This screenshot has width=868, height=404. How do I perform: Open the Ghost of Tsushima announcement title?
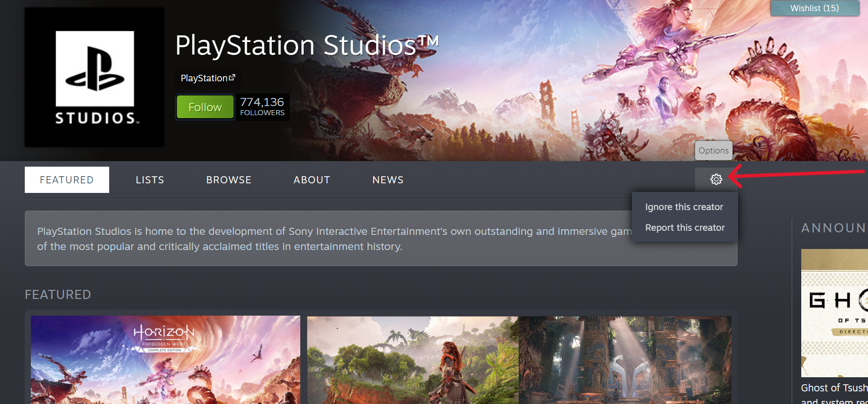[x=835, y=394]
